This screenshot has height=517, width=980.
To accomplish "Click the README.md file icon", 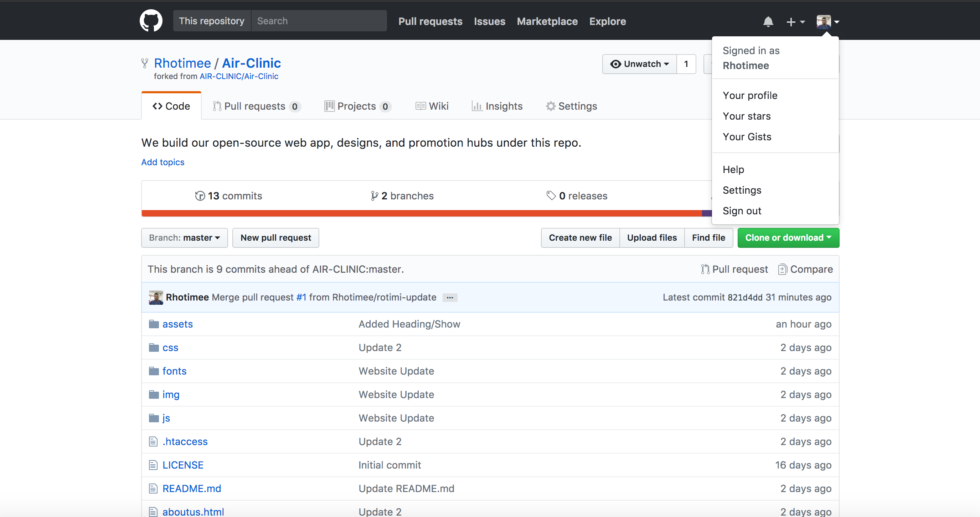I will pyautogui.click(x=153, y=489).
